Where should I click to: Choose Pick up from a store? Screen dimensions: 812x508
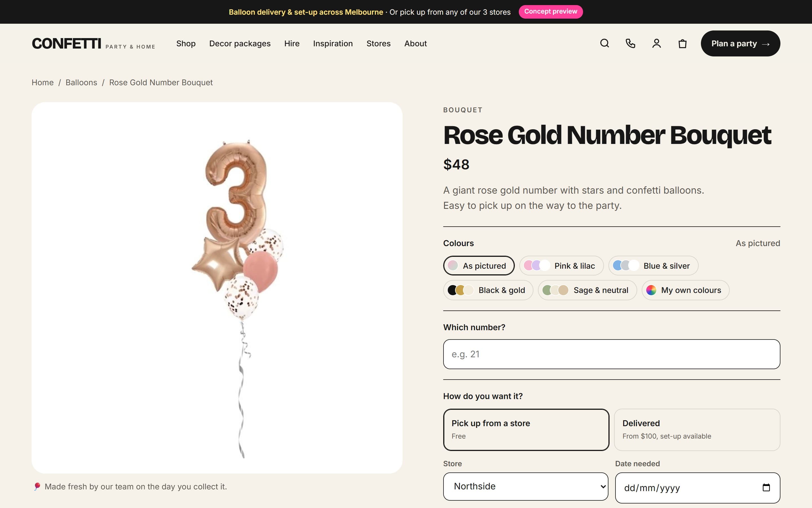coord(526,429)
